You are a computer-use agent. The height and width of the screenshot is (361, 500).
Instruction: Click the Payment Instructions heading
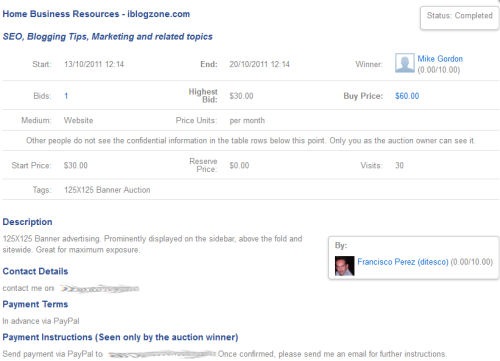click(120, 337)
